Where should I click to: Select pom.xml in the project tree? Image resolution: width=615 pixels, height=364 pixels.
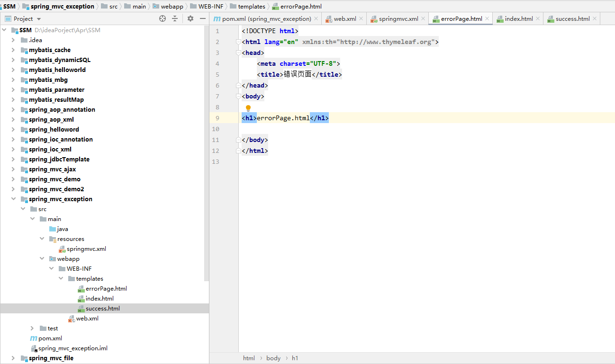tap(50, 338)
